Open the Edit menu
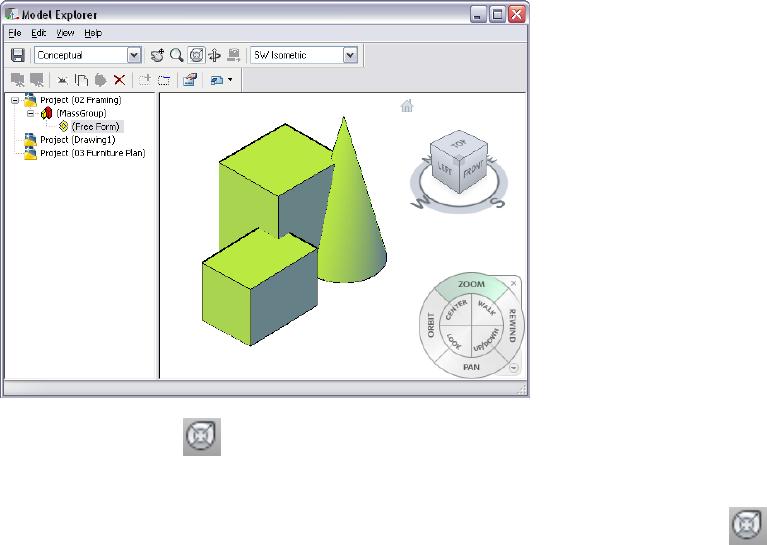Viewport: 767px width, 545px height. [x=39, y=33]
